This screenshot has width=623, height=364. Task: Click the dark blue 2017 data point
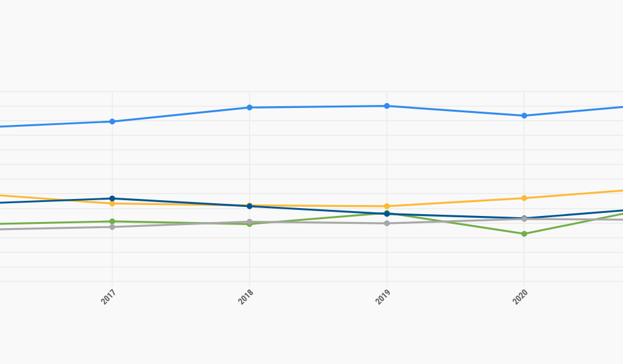pyautogui.click(x=112, y=198)
